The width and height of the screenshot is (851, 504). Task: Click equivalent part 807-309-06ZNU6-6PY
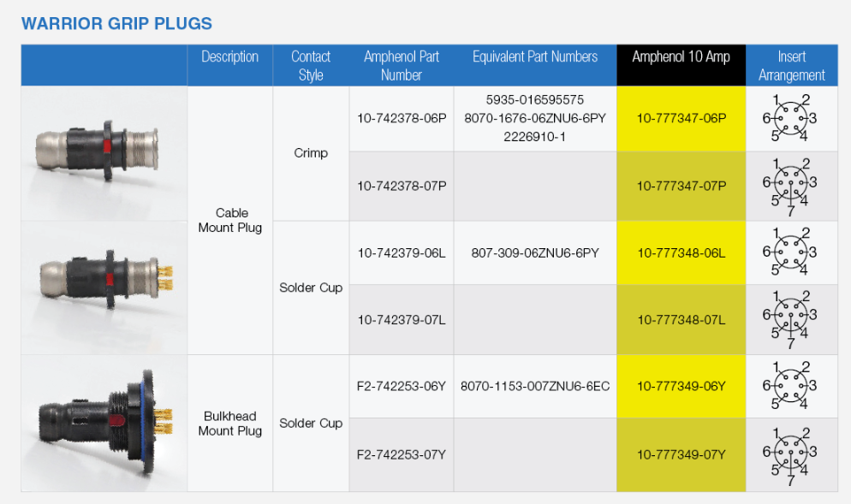[x=535, y=252]
